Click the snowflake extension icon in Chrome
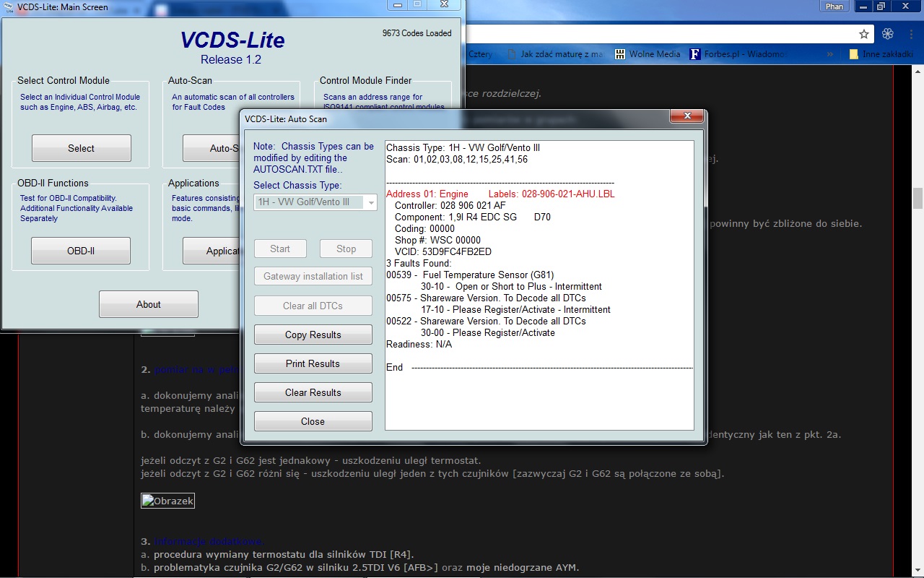Screen dimensions: 924x578 click(888, 34)
